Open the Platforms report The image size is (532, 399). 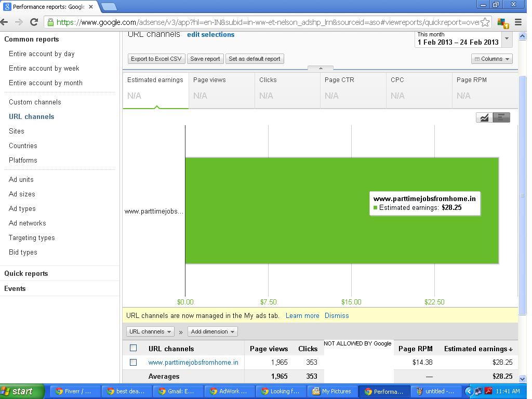pyautogui.click(x=23, y=161)
